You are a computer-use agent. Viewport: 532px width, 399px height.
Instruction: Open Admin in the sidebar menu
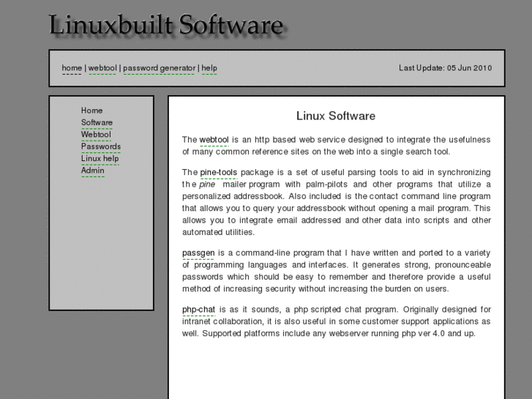(x=93, y=171)
